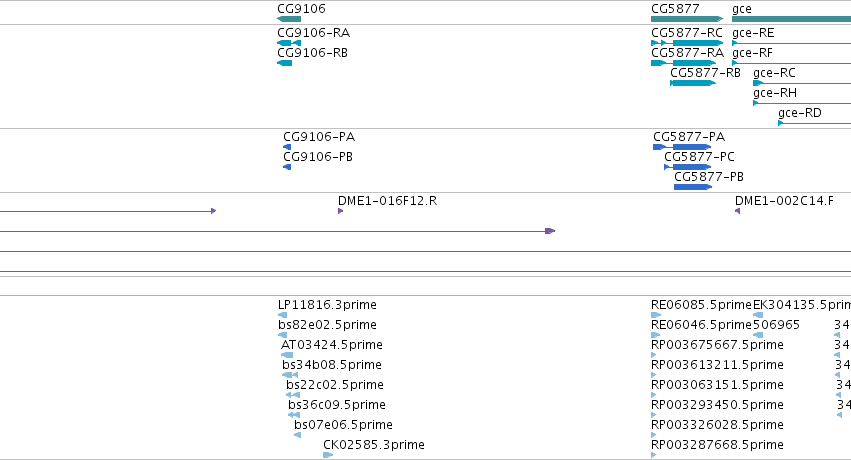Select the CG5877 gene bar
Screen dimensions: 851x460
pyautogui.click(x=687, y=19)
